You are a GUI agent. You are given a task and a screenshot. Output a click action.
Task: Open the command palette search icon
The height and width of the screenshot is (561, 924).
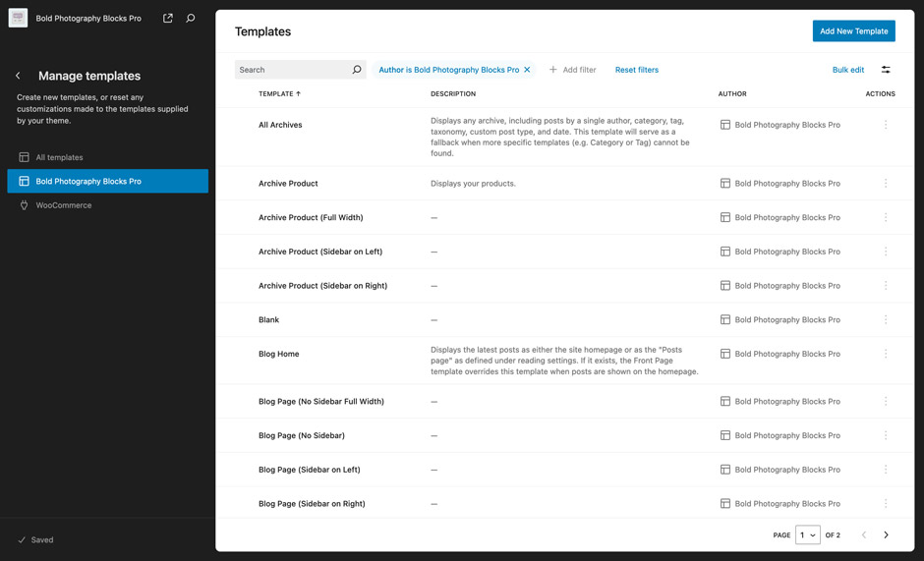tap(191, 18)
